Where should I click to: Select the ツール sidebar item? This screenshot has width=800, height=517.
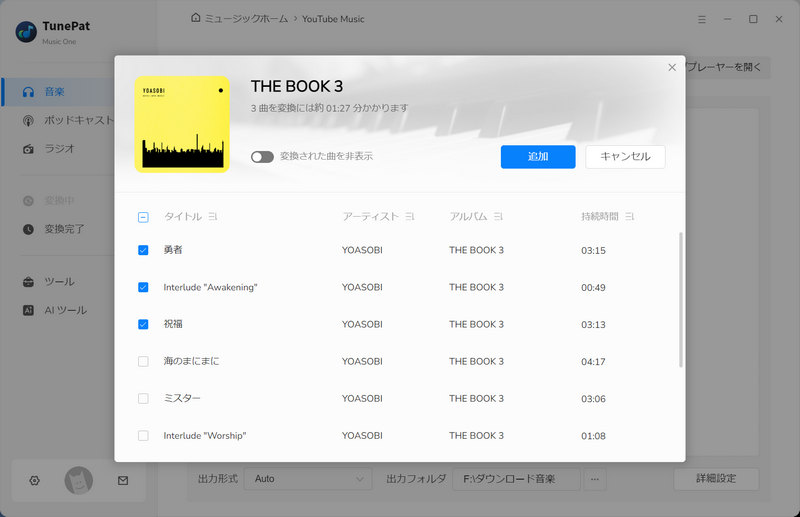coord(58,282)
